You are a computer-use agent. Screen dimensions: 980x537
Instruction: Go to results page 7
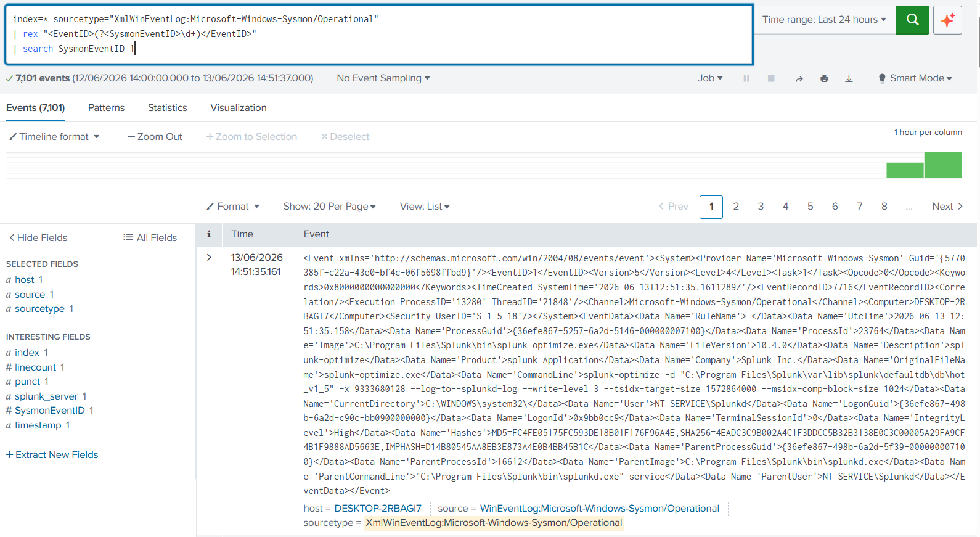point(859,207)
